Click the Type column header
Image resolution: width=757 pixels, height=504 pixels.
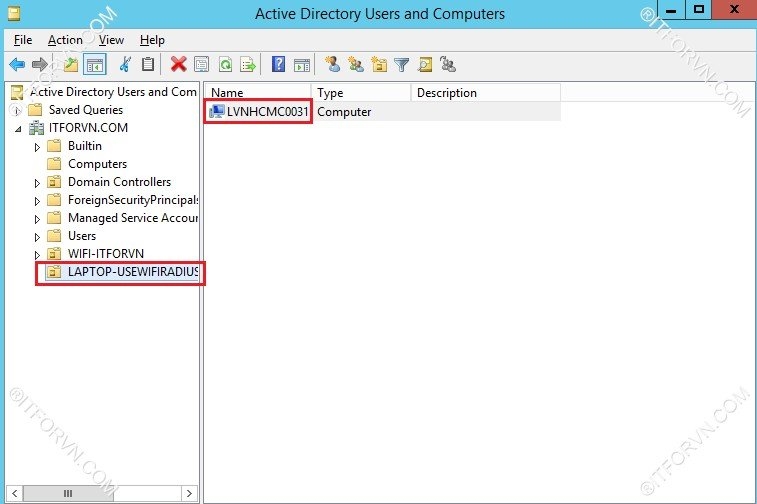(360, 93)
